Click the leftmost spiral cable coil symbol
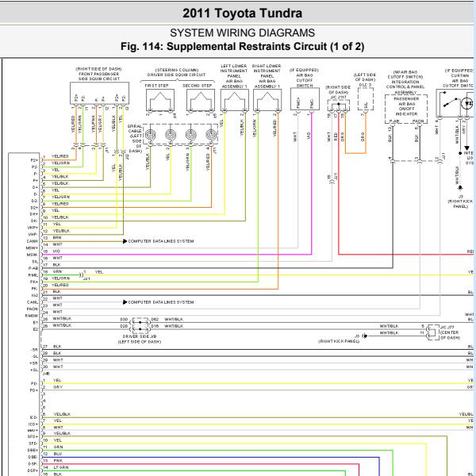Viewport: 476px width, 476px height. click(x=150, y=135)
